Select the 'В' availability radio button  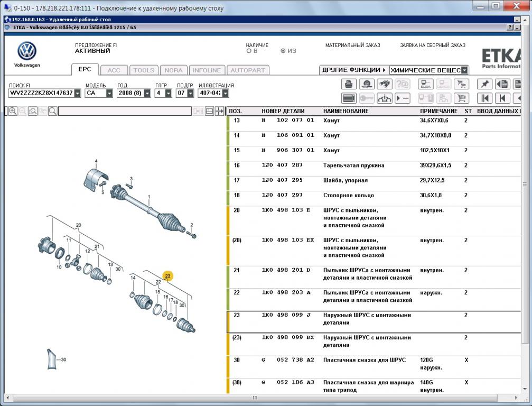[249, 51]
